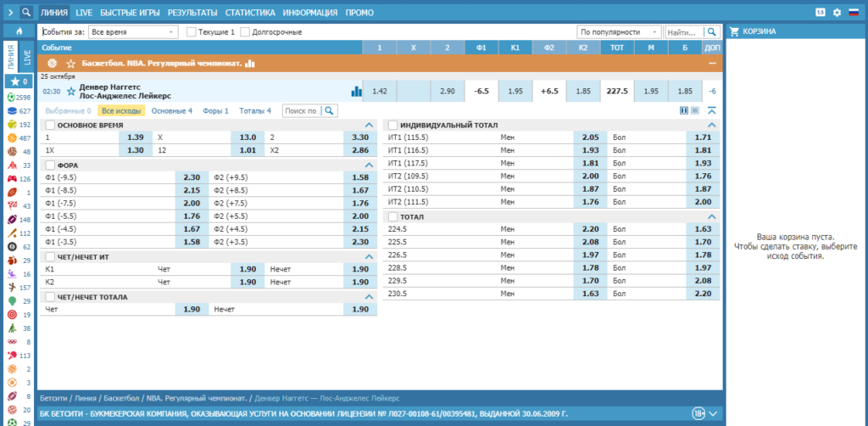Click the shopping cart Корзина icon
868x426 pixels.
pyautogui.click(x=735, y=31)
